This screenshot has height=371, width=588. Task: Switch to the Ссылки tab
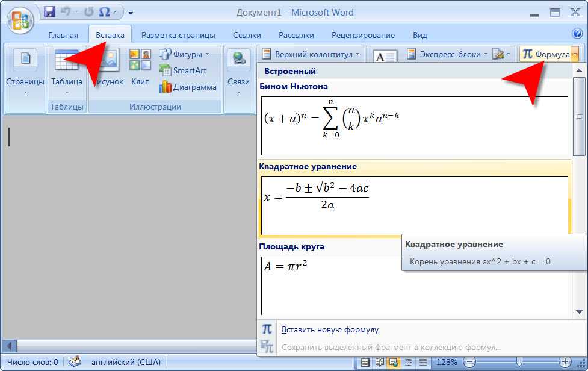point(247,35)
